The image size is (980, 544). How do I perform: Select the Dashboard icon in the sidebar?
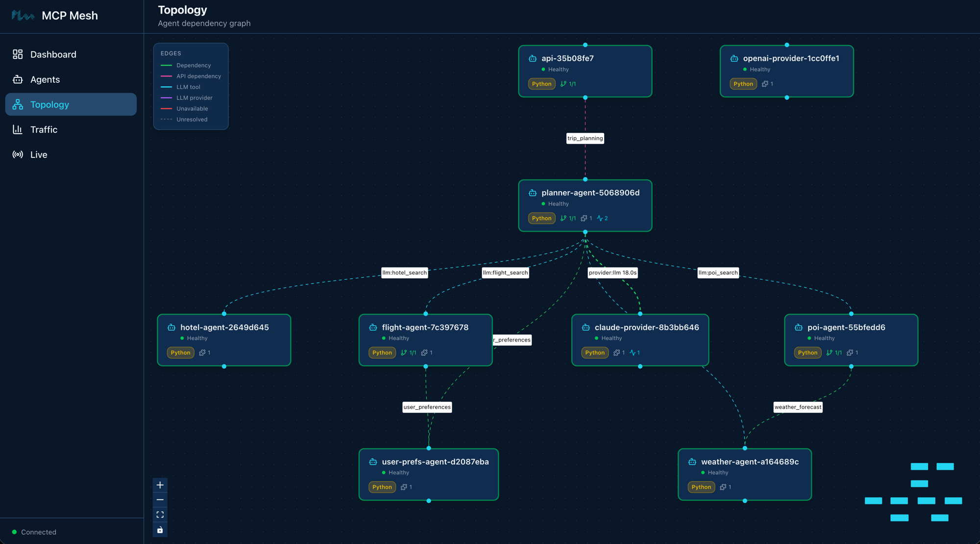click(18, 54)
